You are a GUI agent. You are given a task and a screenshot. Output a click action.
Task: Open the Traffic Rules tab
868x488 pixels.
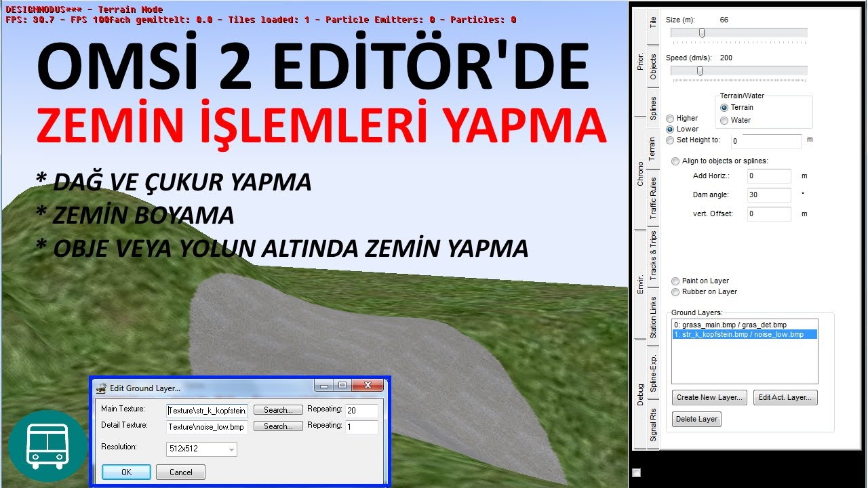click(653, 197)
